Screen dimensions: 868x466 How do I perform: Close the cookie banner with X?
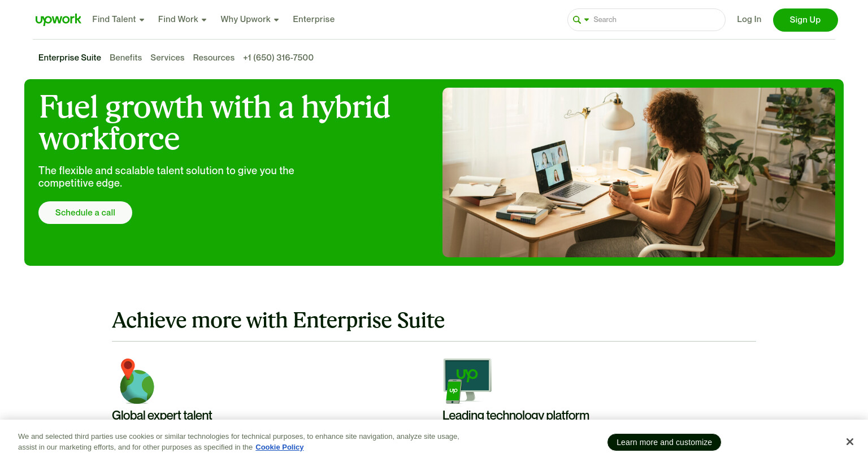[x=849, y=442]
